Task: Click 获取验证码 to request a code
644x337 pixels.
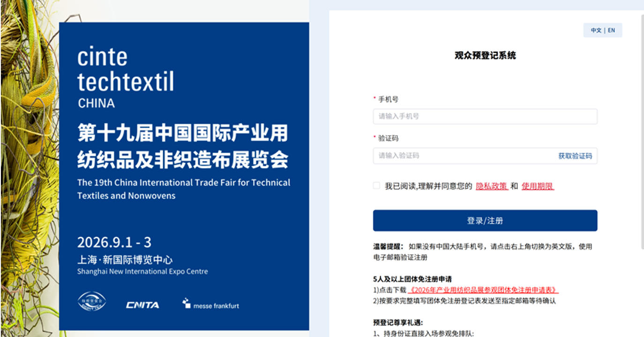Action: click(575, 156)
